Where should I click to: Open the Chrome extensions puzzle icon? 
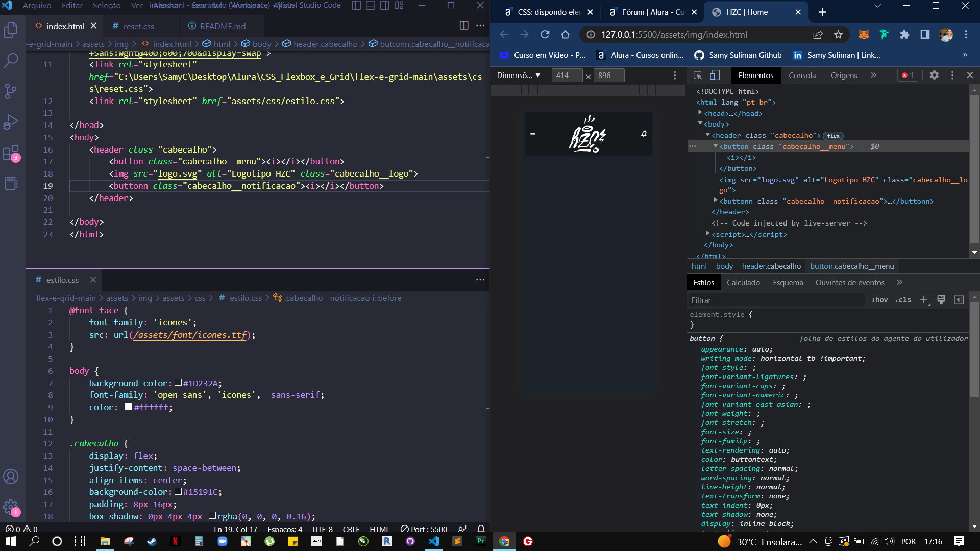904,34
